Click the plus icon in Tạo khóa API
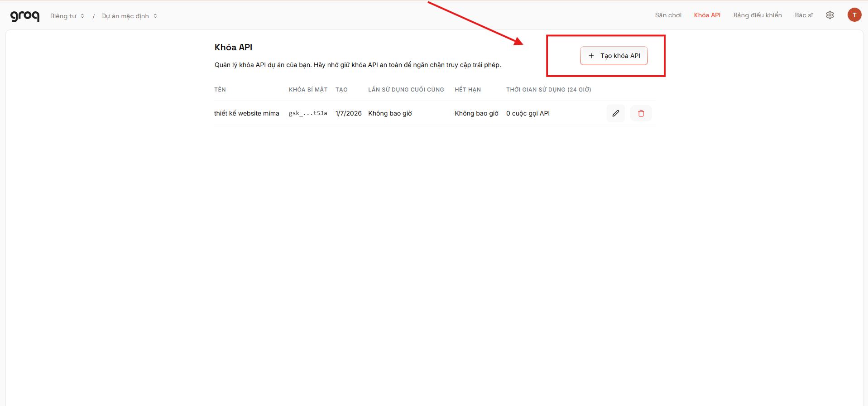 591,56
